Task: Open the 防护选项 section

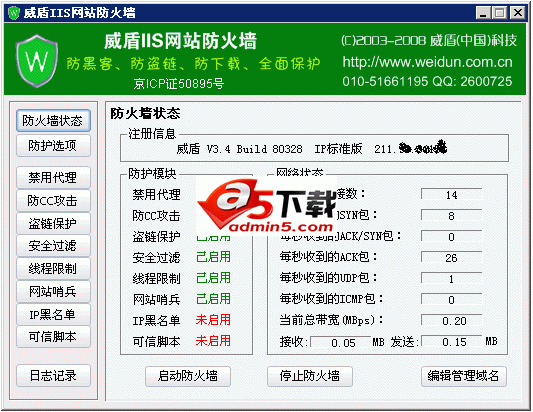Action: [53, 145]
